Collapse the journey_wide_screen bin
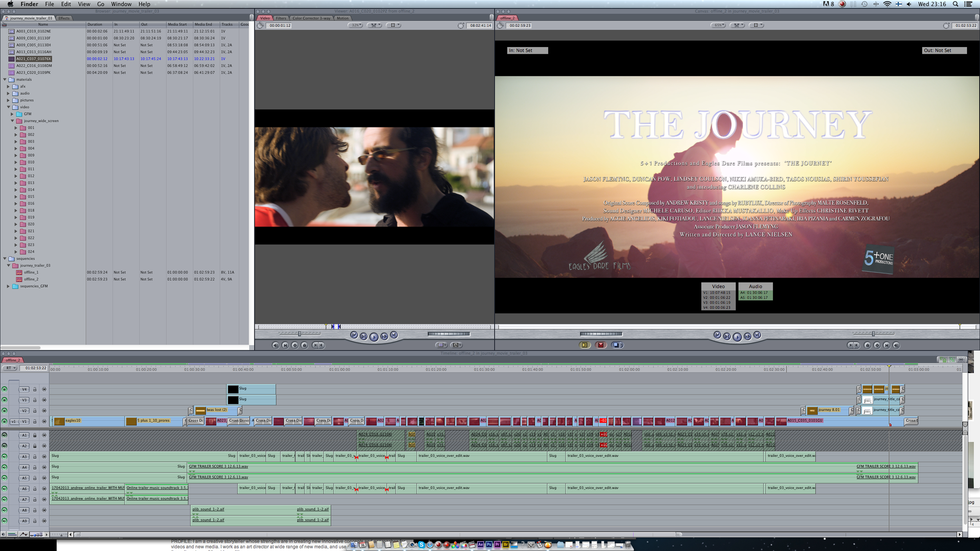Image resolution: width=980 pixels, height=551 pixels. [x=12, y=121]
